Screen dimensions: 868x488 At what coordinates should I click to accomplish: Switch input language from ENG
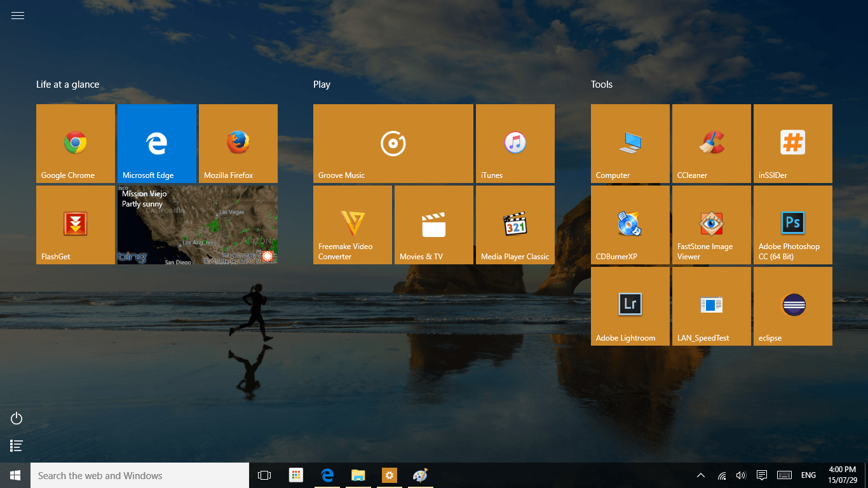808,475
